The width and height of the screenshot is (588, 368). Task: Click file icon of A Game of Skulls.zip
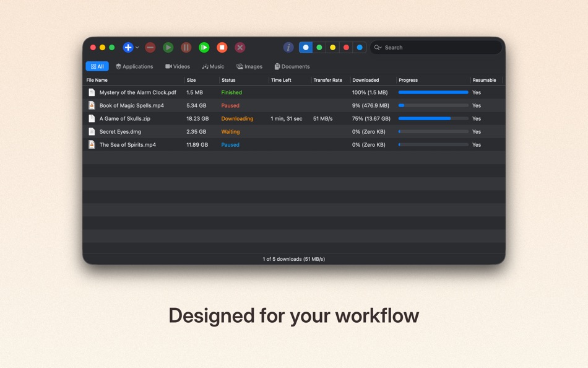coord(92,119)
